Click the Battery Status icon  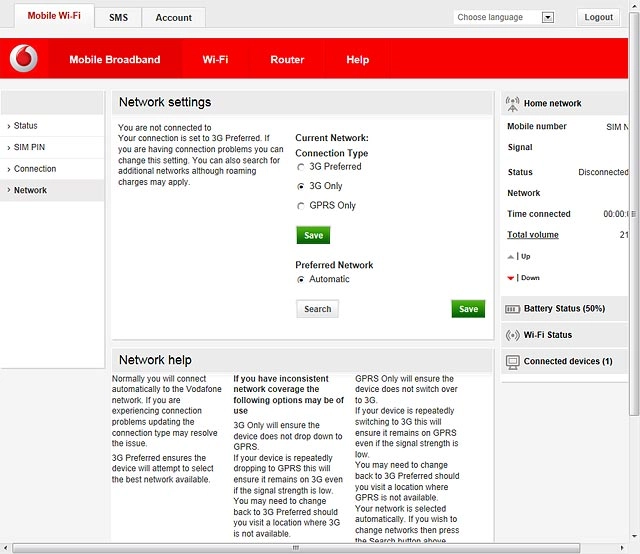tap(512, 309)
